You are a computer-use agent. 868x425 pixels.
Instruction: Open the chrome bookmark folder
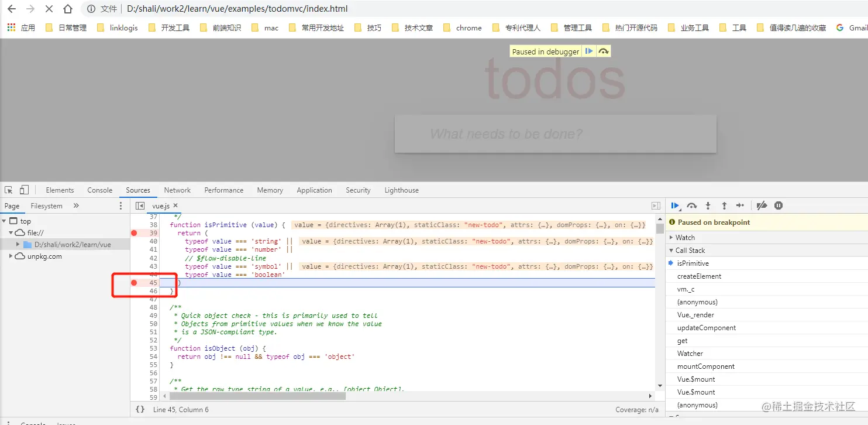[463, 28]
